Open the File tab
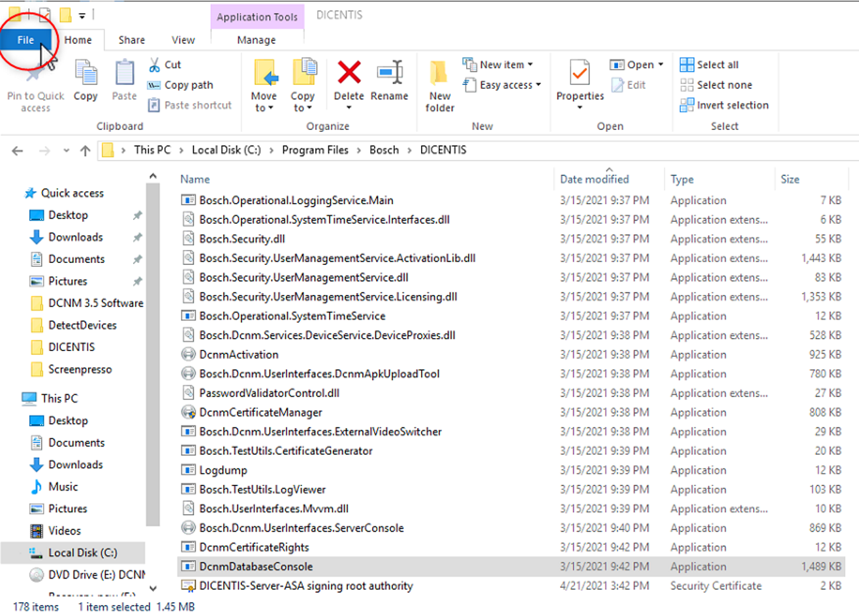Screen dimensions: 859x616 25,40
